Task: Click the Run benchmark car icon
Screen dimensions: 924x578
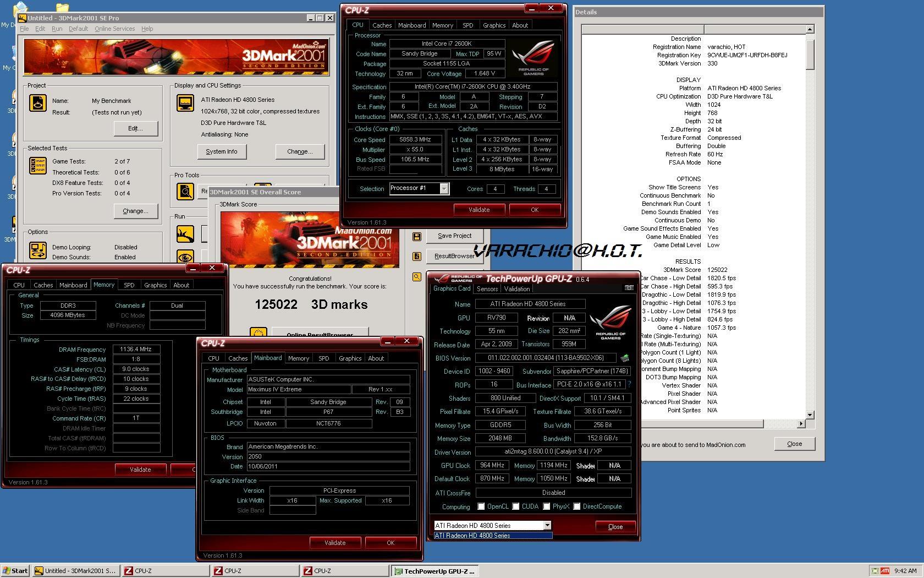Action: (185, 234)
